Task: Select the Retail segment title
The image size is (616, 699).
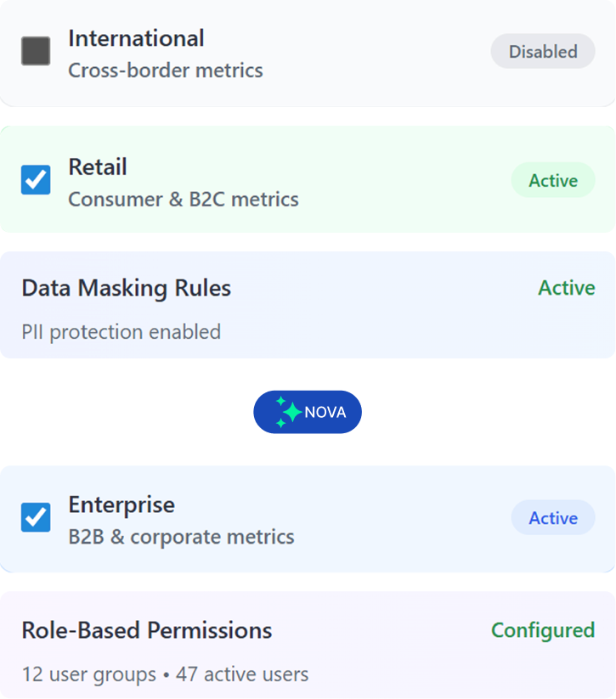Action: click(x=98, y=167)
